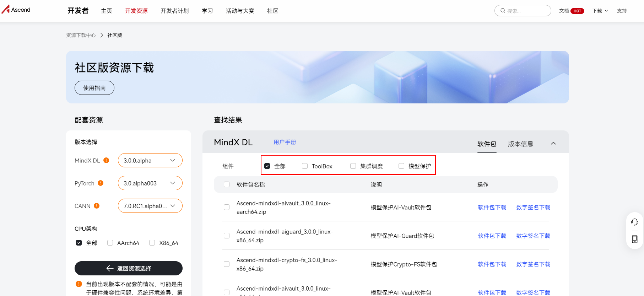
Task: Open the 主页 navigation item
Action: coord(107,11)
